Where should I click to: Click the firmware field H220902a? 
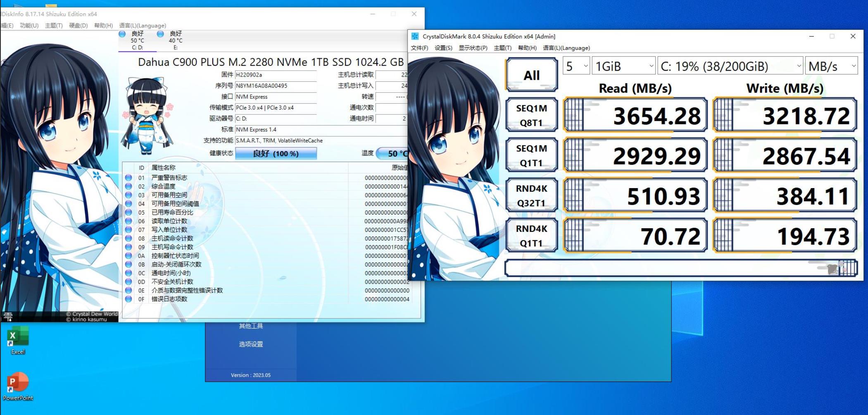tap(275, 75)
